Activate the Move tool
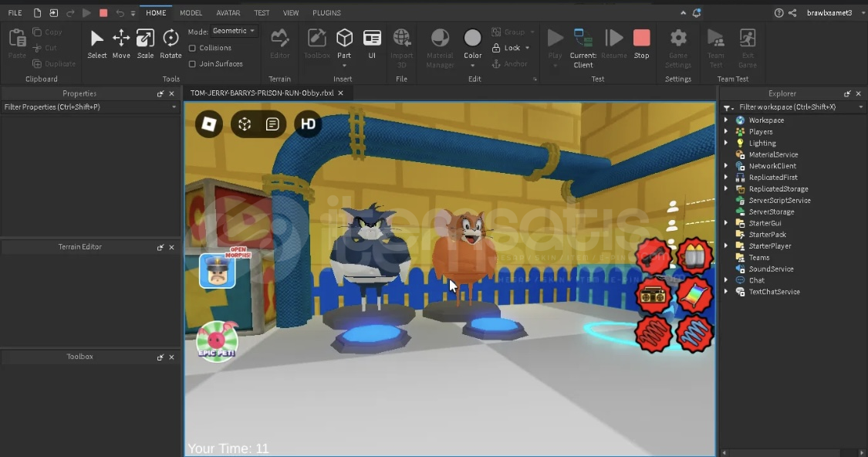Screen dimensions: 868x457 coord(121,44)
